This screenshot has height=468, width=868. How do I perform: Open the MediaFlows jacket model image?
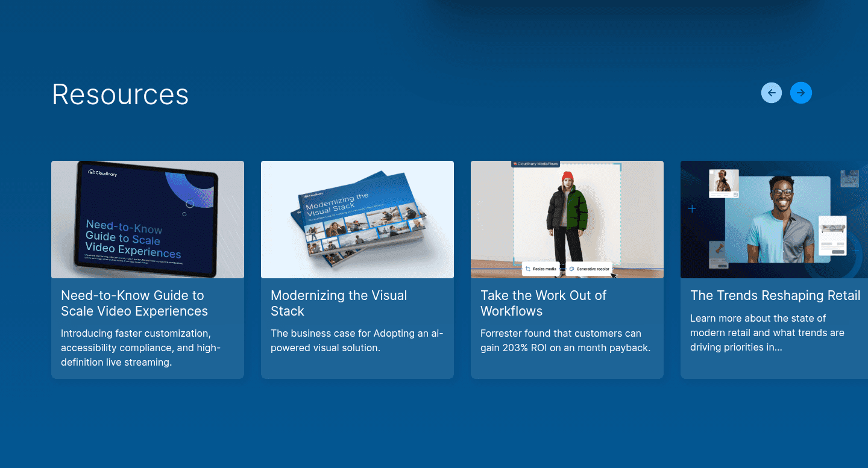tap(567, 219)
